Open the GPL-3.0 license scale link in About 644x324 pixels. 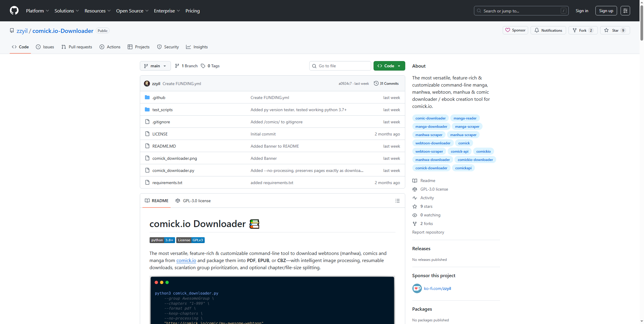(x=430, y=189)
